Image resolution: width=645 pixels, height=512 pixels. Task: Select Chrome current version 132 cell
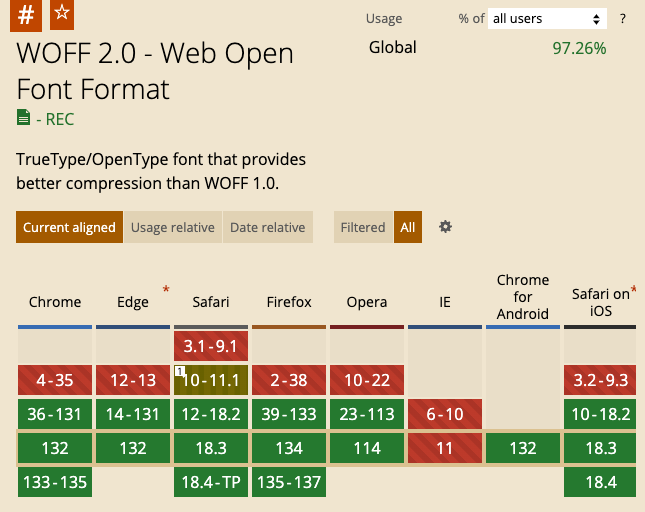coord(55,448)
